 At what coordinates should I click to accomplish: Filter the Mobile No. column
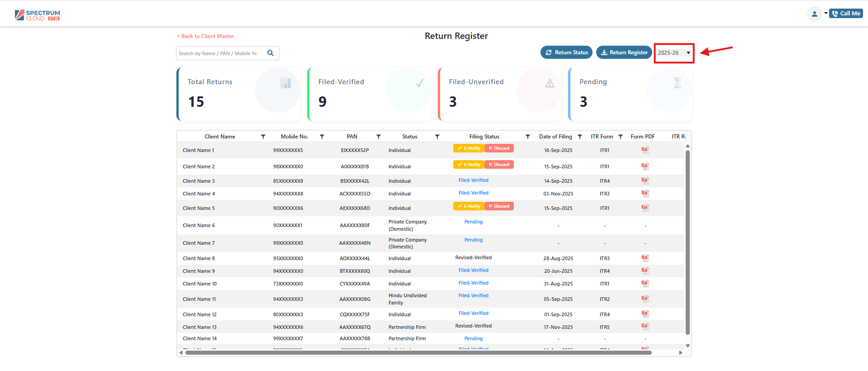tap(322, 137)
